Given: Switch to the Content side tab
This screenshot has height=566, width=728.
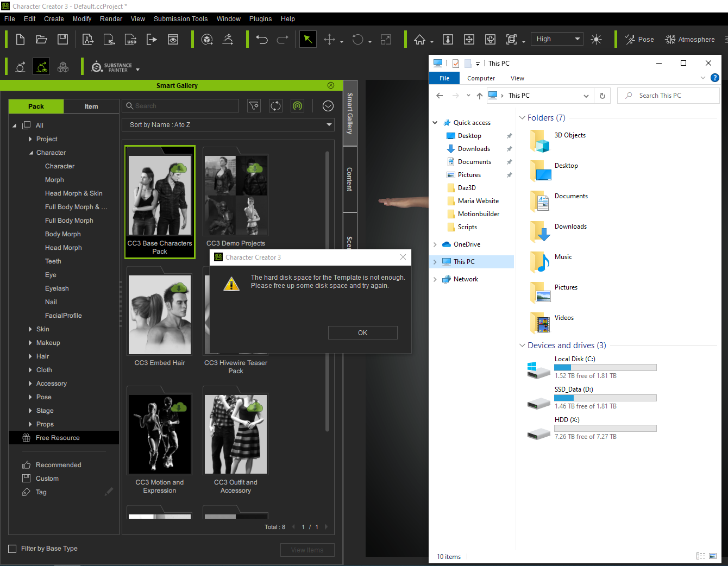Looking at the screenshot, I should click(350, 179).
